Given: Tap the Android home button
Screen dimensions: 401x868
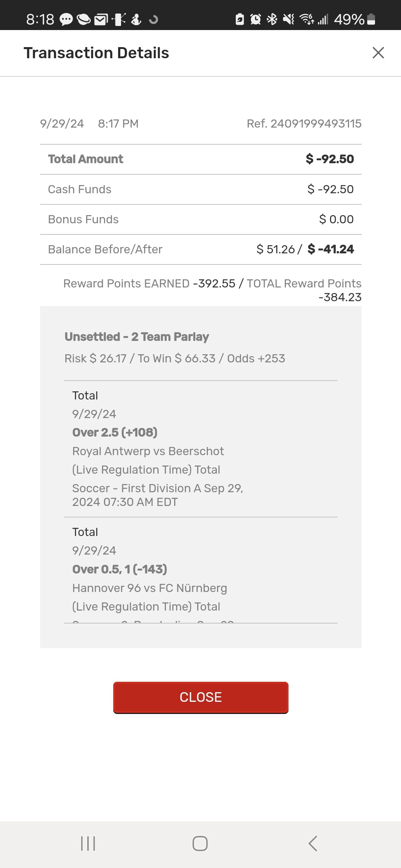Looking at the screenshot, I should point(200,843).
